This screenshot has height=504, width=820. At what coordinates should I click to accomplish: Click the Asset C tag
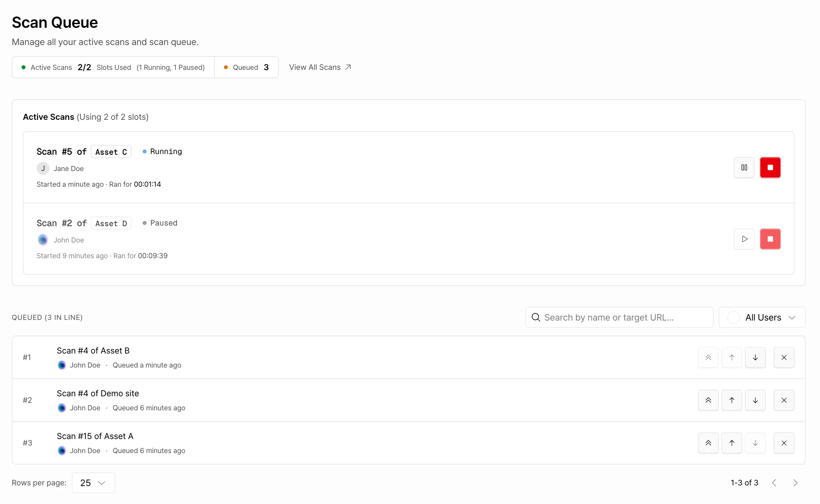click(111, 152)
